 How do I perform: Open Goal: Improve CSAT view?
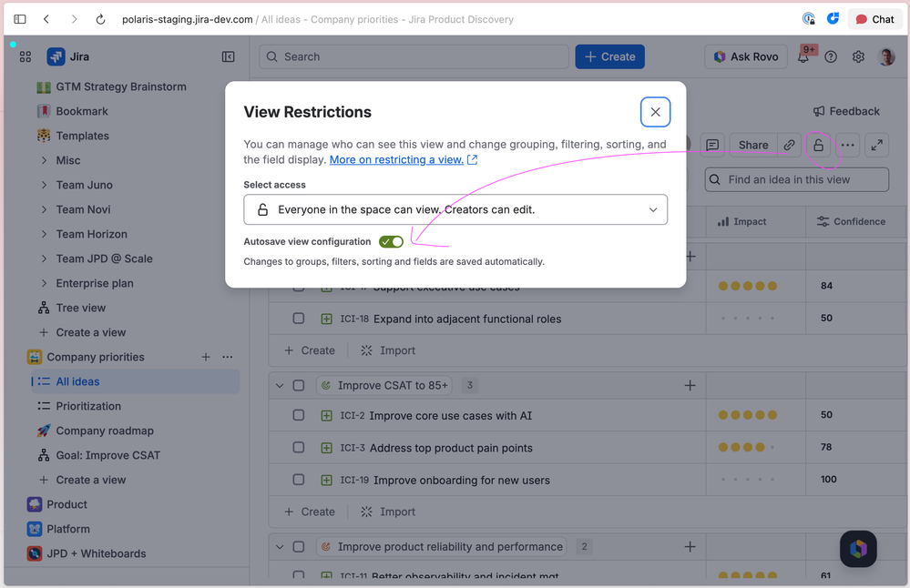click(x=108, y=455)
